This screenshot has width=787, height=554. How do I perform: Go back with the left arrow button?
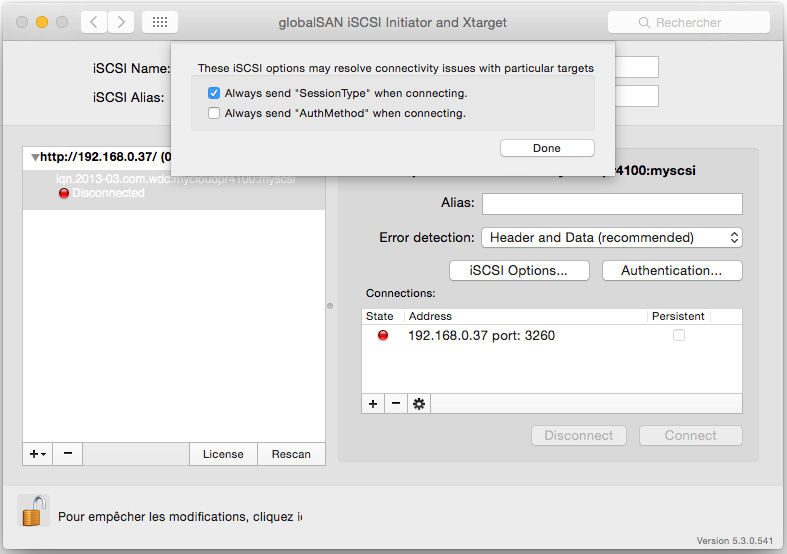(x=94, y=22)
